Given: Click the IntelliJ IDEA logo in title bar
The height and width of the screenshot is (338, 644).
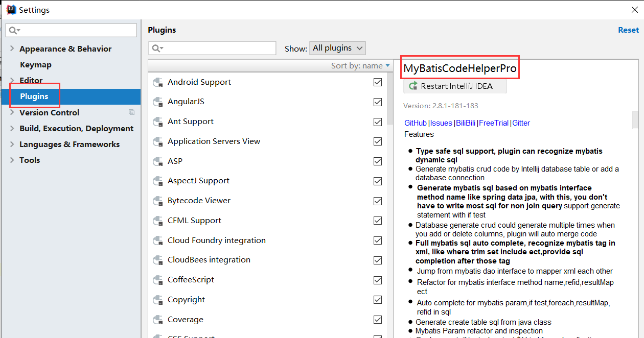Looking at the screenshot, I should pos(11,9).
